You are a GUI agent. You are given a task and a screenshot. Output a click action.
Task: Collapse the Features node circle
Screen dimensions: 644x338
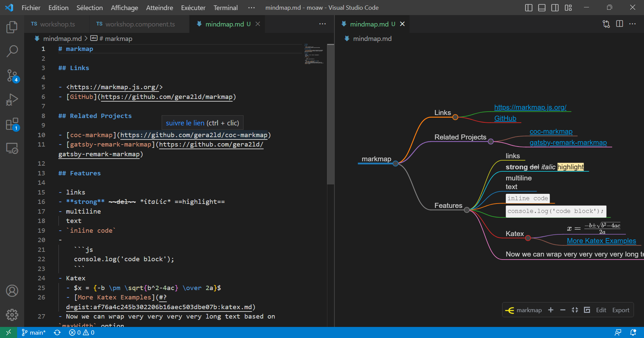(467, 210)
